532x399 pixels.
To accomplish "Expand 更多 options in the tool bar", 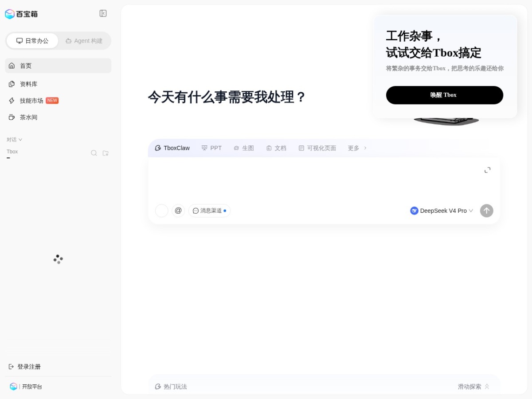I will (357, 148).
